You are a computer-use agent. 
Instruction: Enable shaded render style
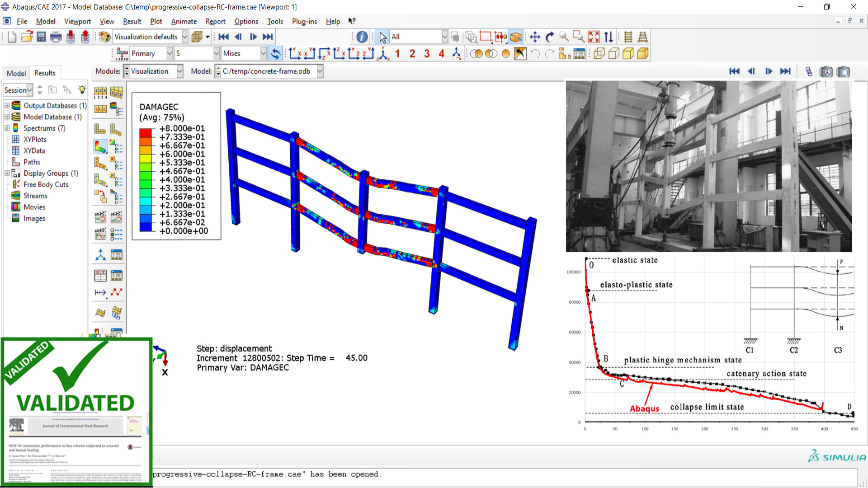(x=643, y=54)
